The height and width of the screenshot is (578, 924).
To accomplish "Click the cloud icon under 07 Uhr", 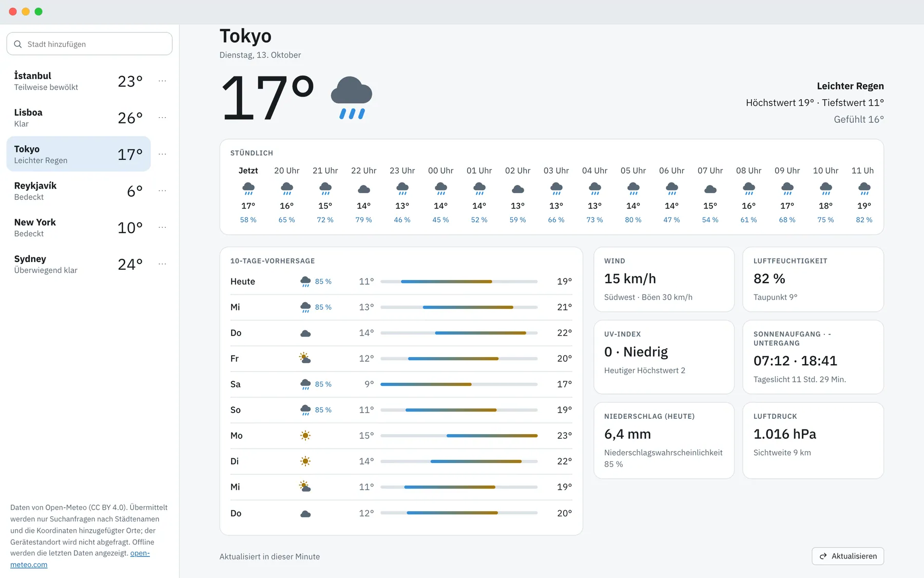I will [710, 189].
